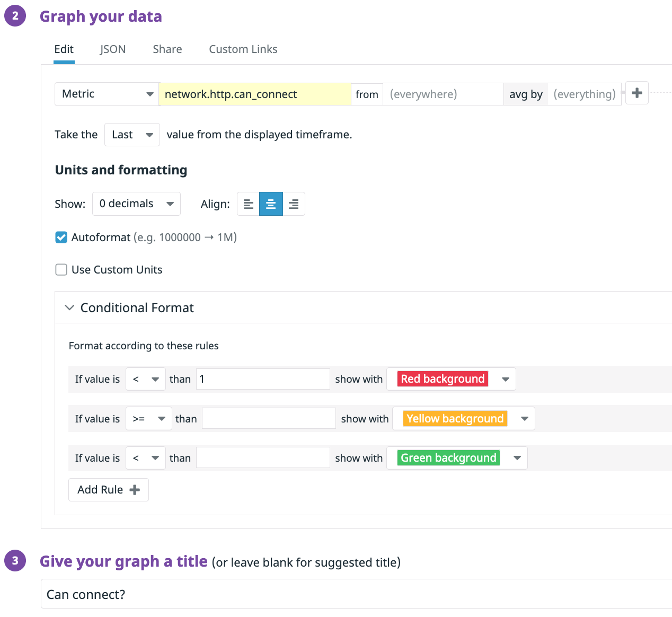The width and height of the screenshot is (672, 617).
Task: Toggle the Autoformat checkbox
Action: tap(61, 237)
